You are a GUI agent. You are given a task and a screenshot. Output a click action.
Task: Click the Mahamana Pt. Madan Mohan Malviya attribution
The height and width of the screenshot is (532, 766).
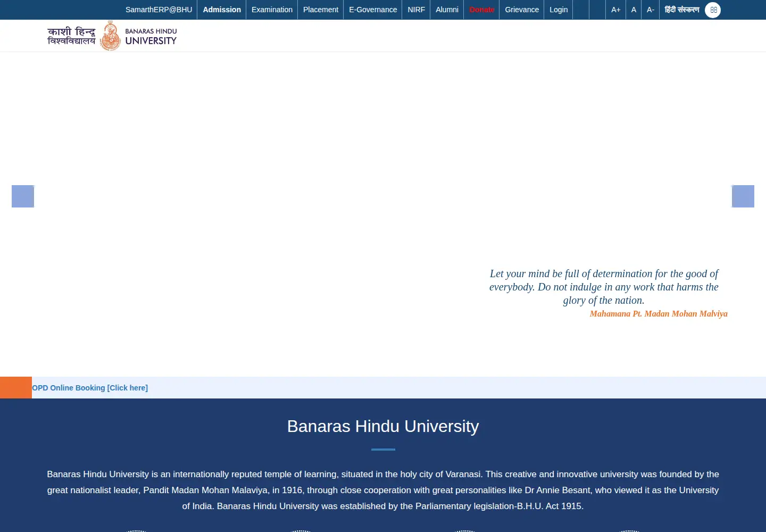659,314
